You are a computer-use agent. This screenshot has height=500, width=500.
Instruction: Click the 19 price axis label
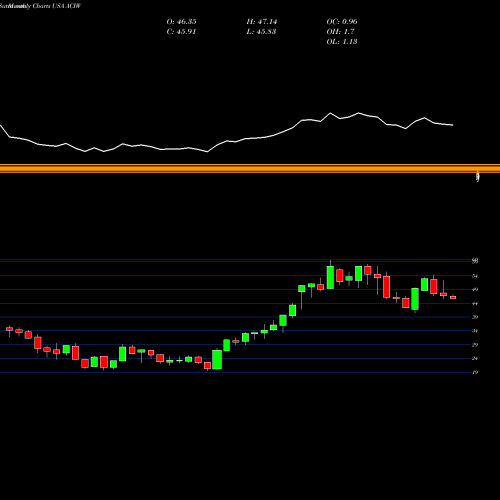475,372
